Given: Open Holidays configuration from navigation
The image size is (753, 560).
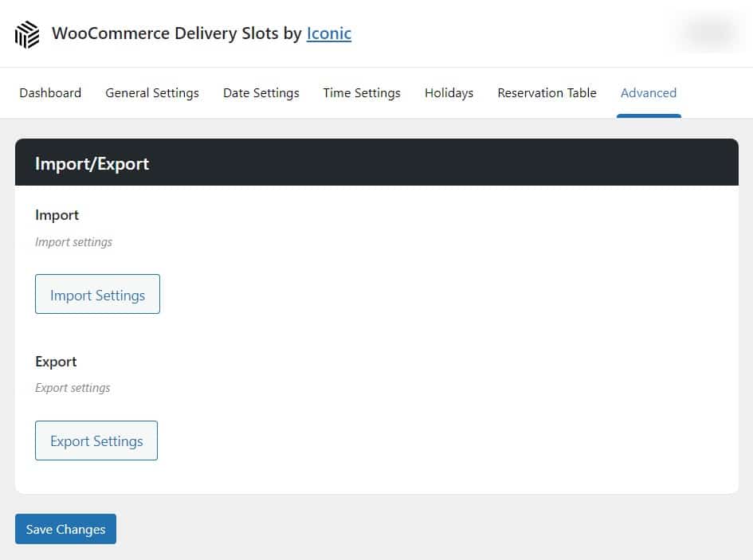Looking at the screenshot, I should click(449, 93).
